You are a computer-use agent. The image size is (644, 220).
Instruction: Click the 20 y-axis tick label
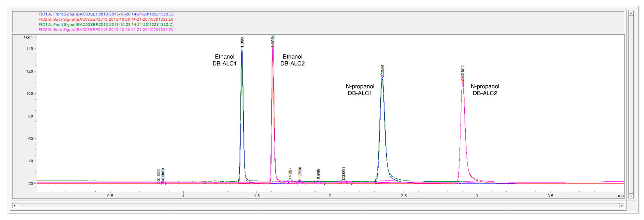(x=31, y=183)
